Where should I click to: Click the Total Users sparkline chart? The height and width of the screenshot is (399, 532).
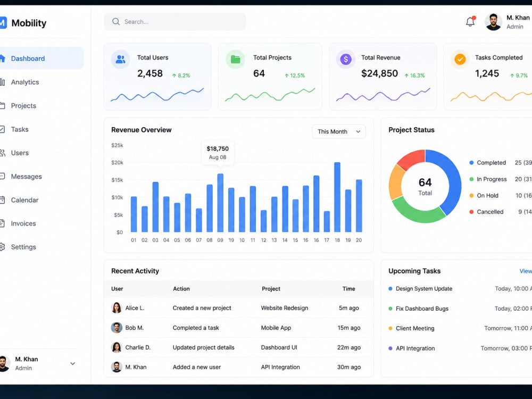157,95
